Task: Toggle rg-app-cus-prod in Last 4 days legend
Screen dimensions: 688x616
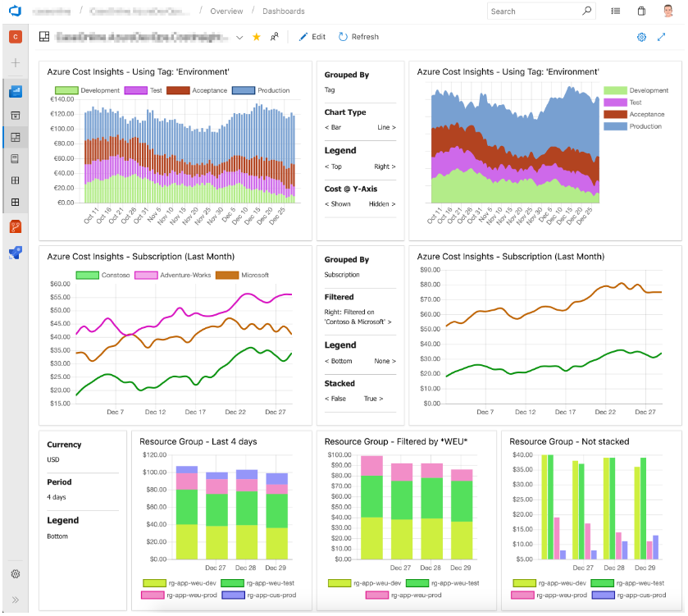Action: 259,595
